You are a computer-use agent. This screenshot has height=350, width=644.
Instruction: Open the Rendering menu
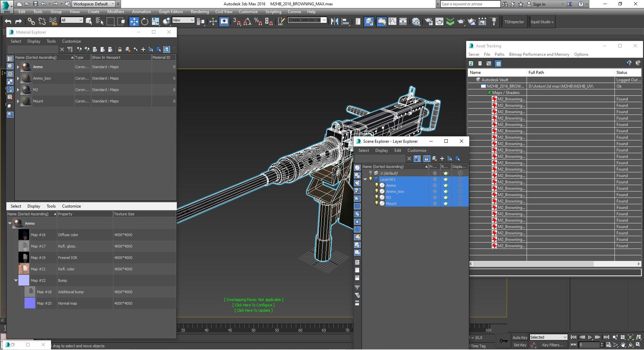[200, 12]
